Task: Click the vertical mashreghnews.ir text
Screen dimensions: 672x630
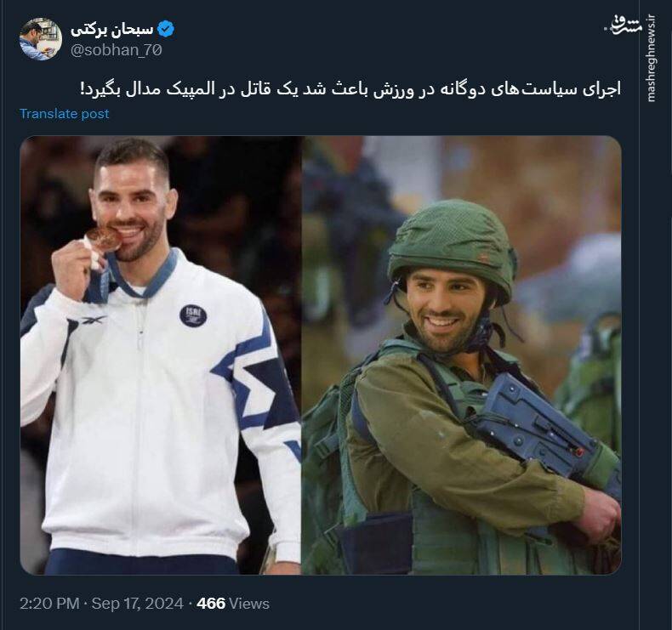Action: (x=652, y=59)
